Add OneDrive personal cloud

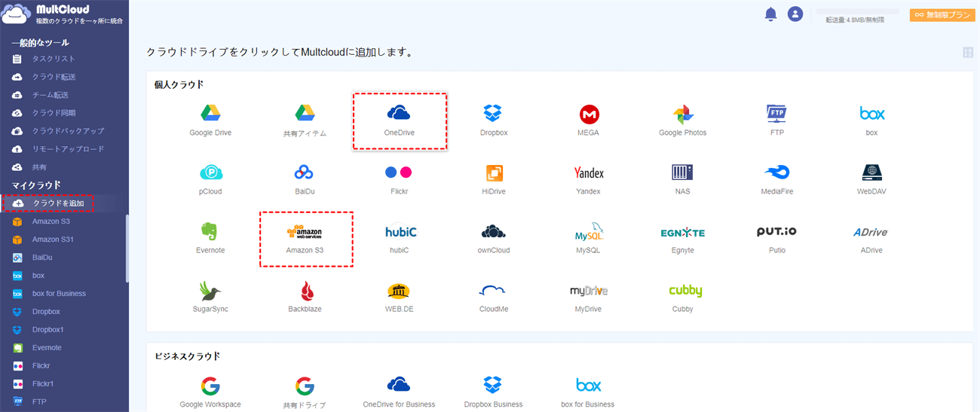click(x=400, y=121)
